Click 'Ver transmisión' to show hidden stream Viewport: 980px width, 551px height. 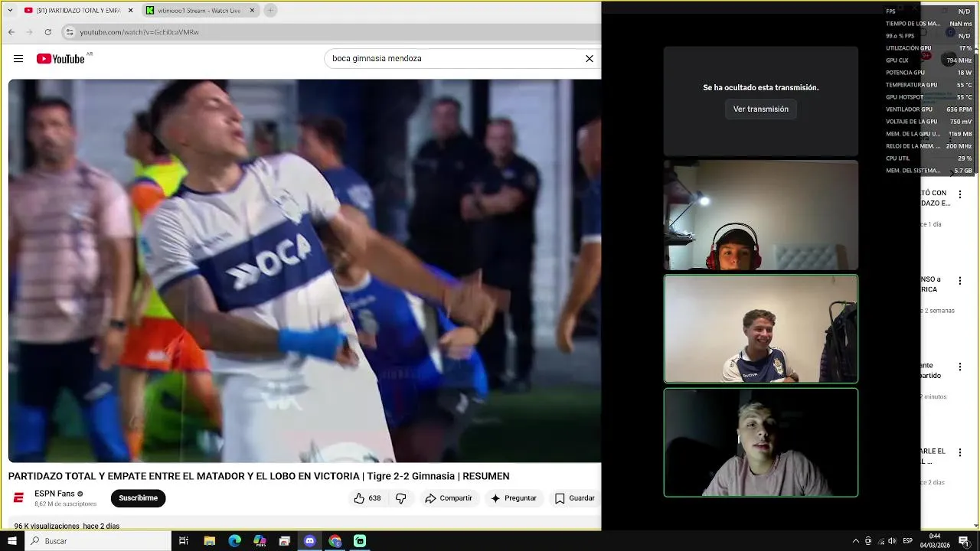[760, 109]
